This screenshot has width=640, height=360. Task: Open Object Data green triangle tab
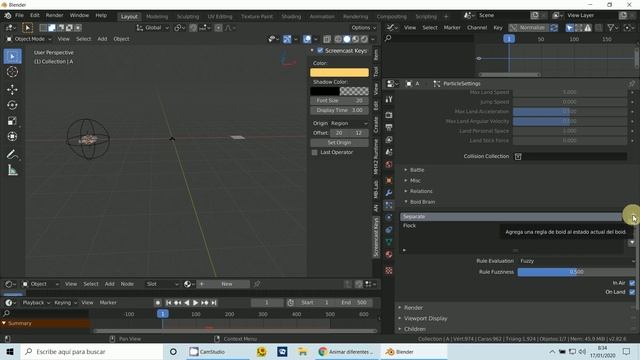click(x=389, y=242)
